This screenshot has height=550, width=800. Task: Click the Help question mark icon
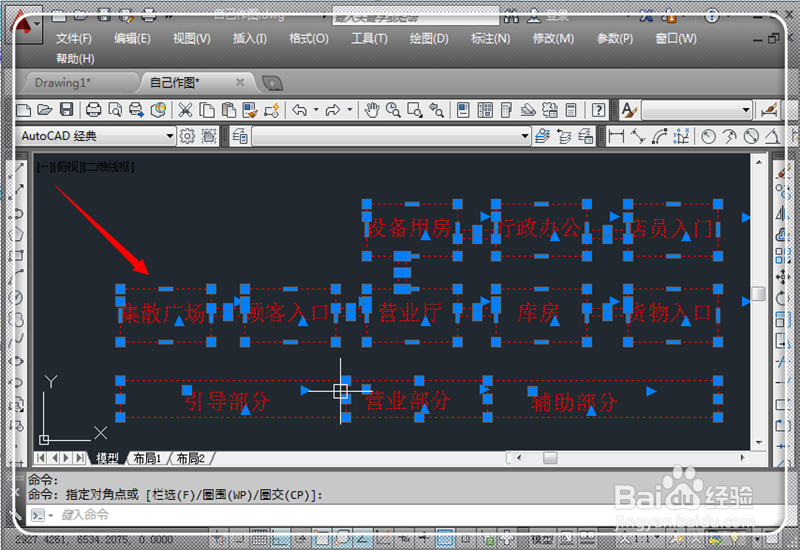tap(598, 110)
